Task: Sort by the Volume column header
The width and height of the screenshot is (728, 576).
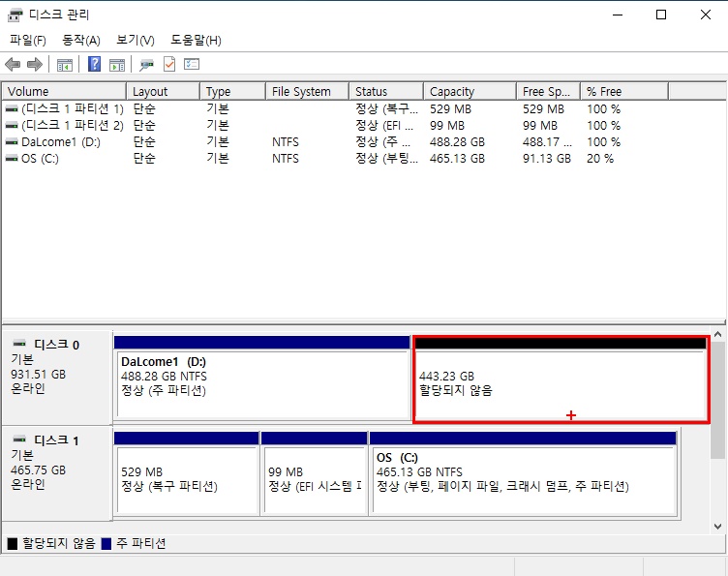Action: (x=64, y=91)
